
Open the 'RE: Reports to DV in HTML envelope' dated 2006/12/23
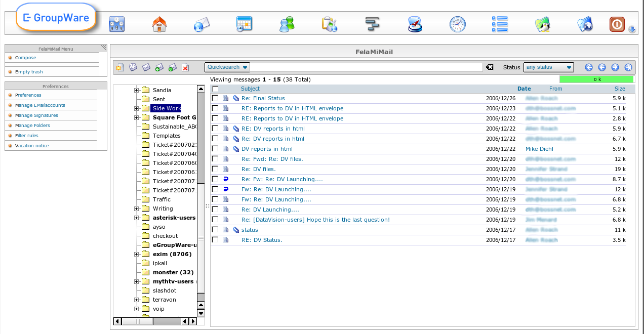click(x=292, y=108)
